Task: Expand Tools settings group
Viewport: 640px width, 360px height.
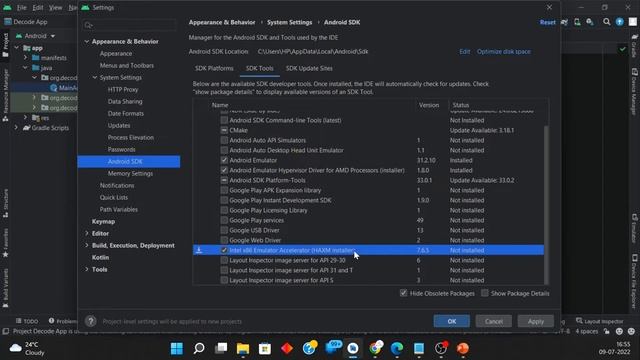Action: pyautogui.click(x=87, y=269)
